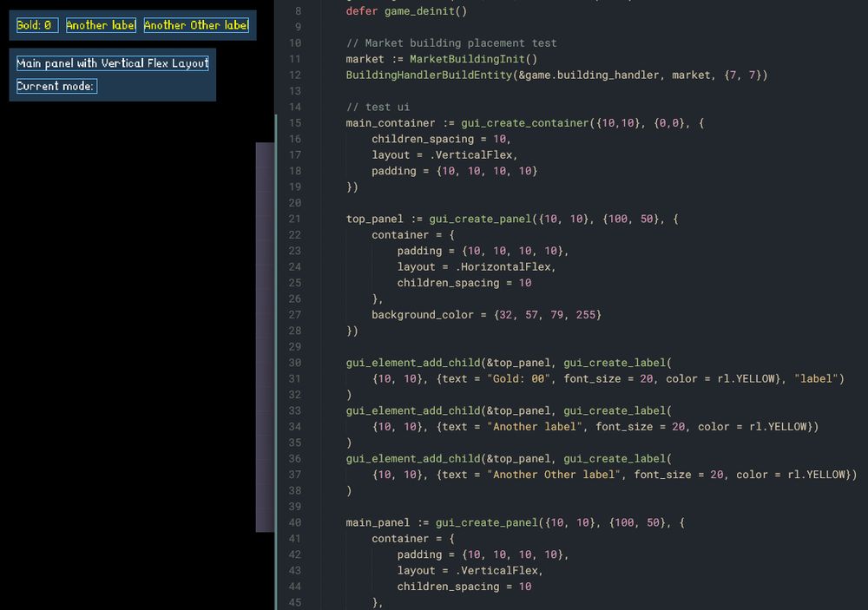Click "layout = .VerticalFlex," on line 43
The width and height of the screenshot is (868, 610).
click(x=470, y=571)
